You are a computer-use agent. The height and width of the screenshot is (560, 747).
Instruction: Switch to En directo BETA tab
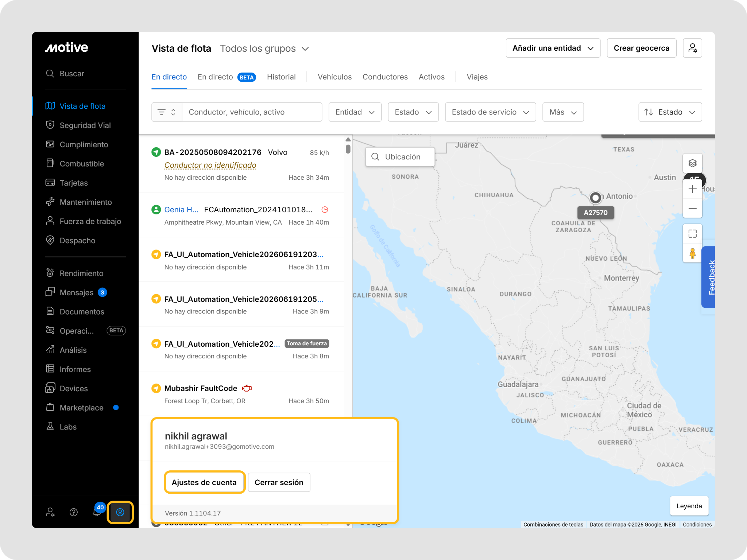227,77
